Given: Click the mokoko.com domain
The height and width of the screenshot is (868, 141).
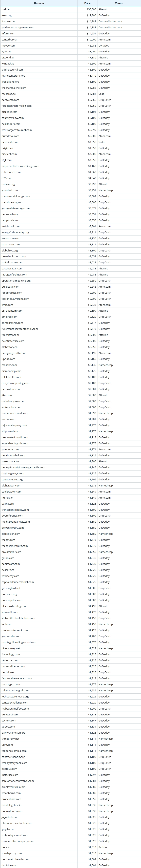Looking at the screenshot, I should click(x=9, y=365).
